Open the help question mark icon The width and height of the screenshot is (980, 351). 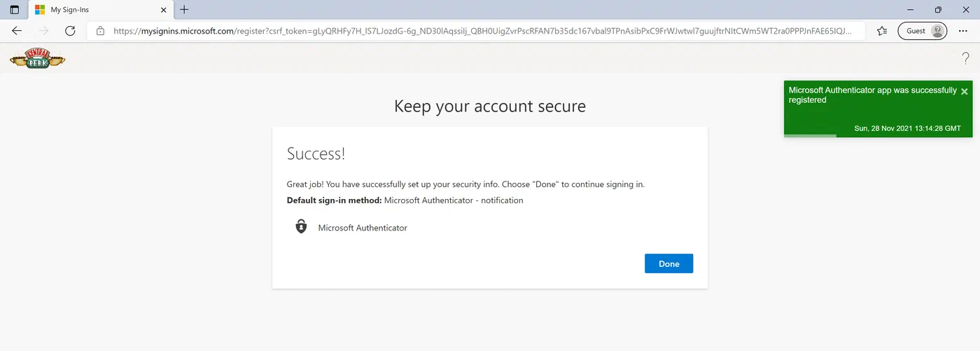(966, 59)
